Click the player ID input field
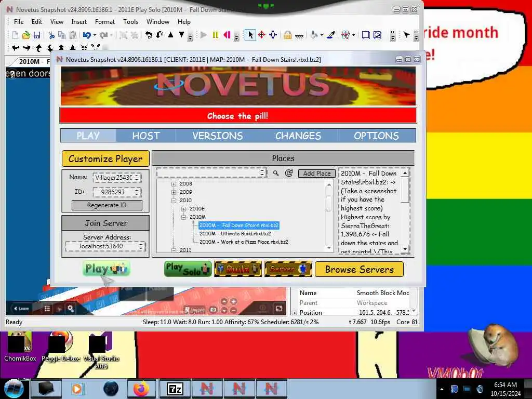Viewport: 532px width, 399px height. click(117, 192)
